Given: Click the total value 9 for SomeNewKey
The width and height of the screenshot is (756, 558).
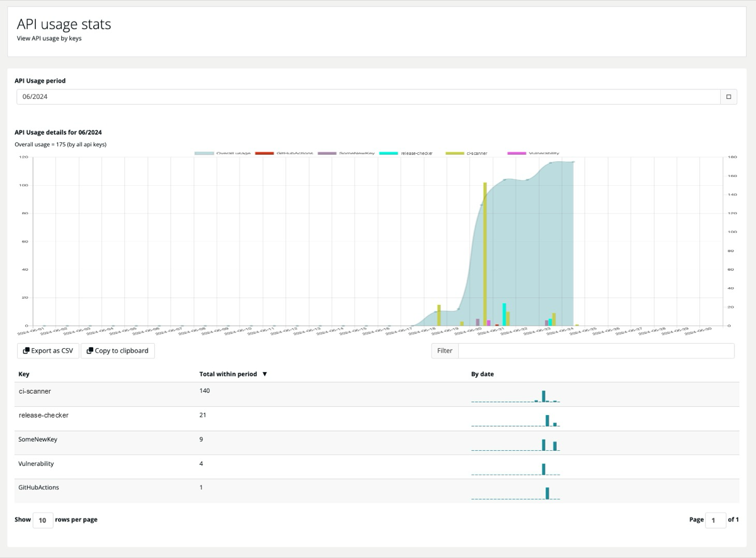Looking at the screenshot, I should point(202,440).
